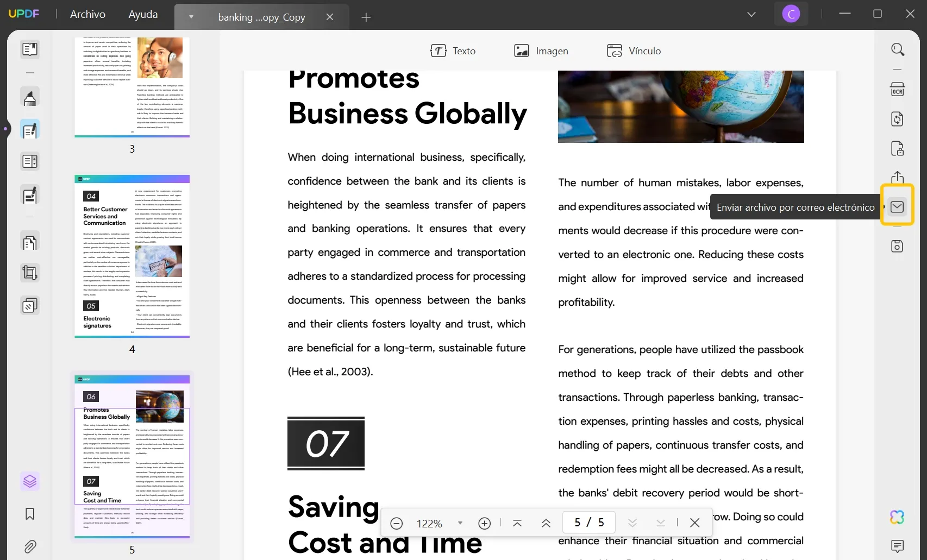Expand the tab list dropdown arrow

point(191,17)
